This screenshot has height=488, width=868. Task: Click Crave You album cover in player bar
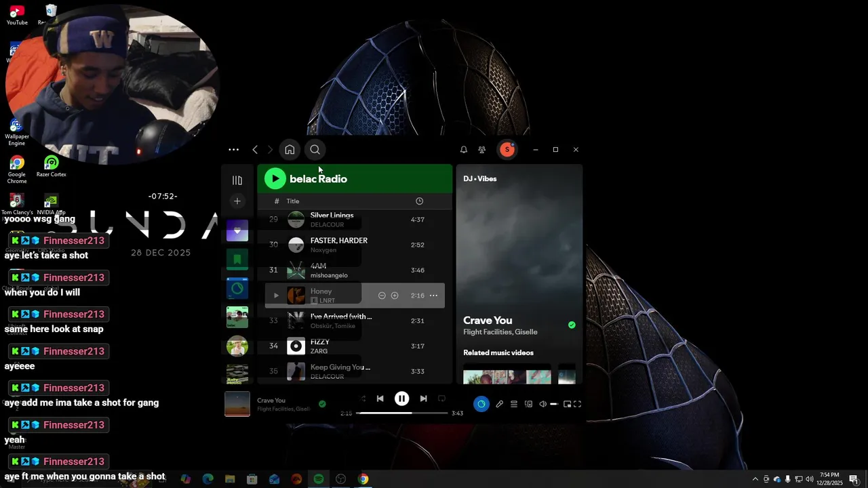point(237,404)
